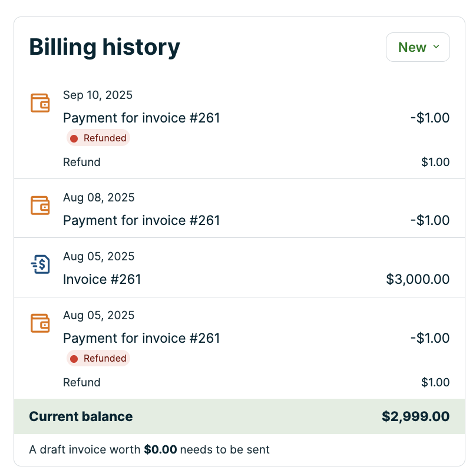
Task: Click the $2,999.00 balance total
Action: tap(415, 416)
